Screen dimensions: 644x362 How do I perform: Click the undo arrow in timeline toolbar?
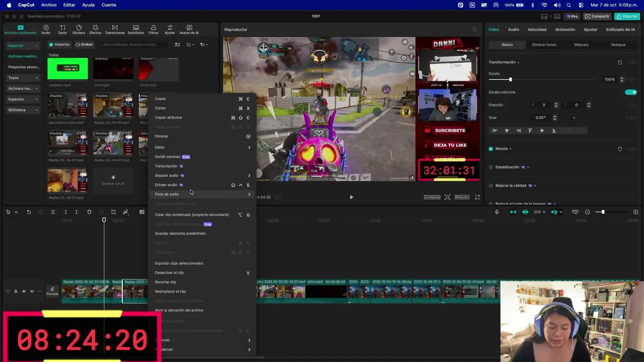click(x=29, y=212)
